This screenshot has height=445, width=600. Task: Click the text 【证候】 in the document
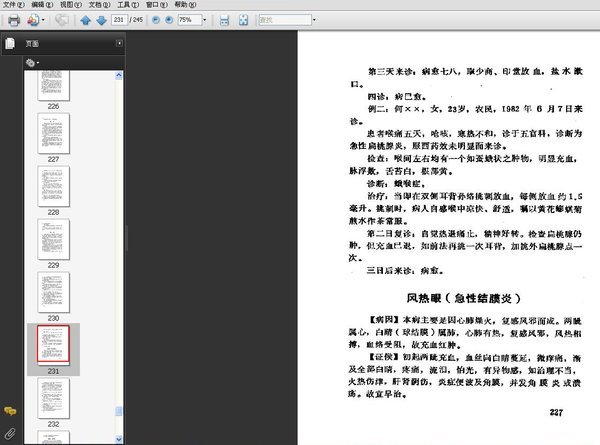[384, 357]
